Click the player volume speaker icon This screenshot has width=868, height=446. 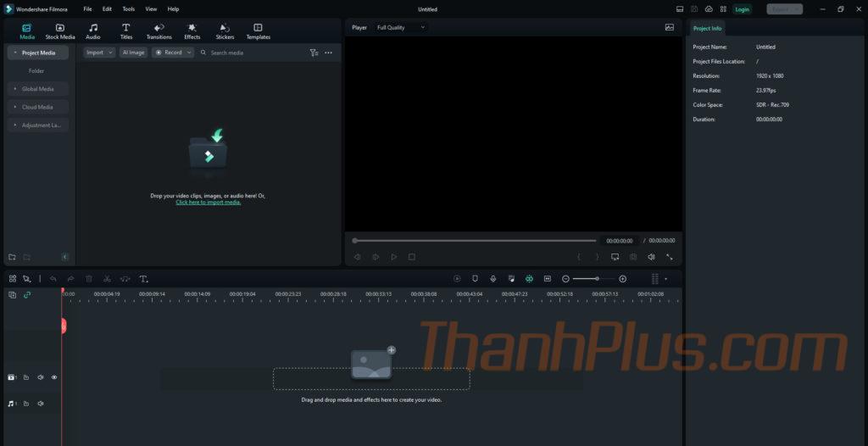651,257
